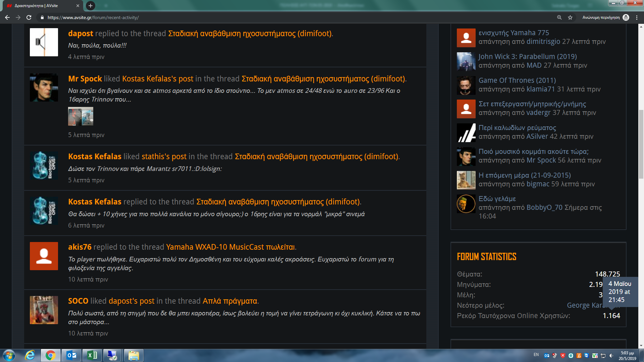The width and height of the screenshot is (644, 362).
Task: Open Περί καλωδίων ρεύματος thread
Action: pos(517,128)
